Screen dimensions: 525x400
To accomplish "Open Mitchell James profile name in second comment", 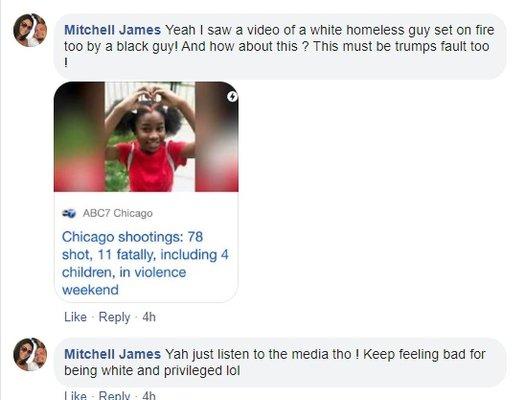I will 112,354.
